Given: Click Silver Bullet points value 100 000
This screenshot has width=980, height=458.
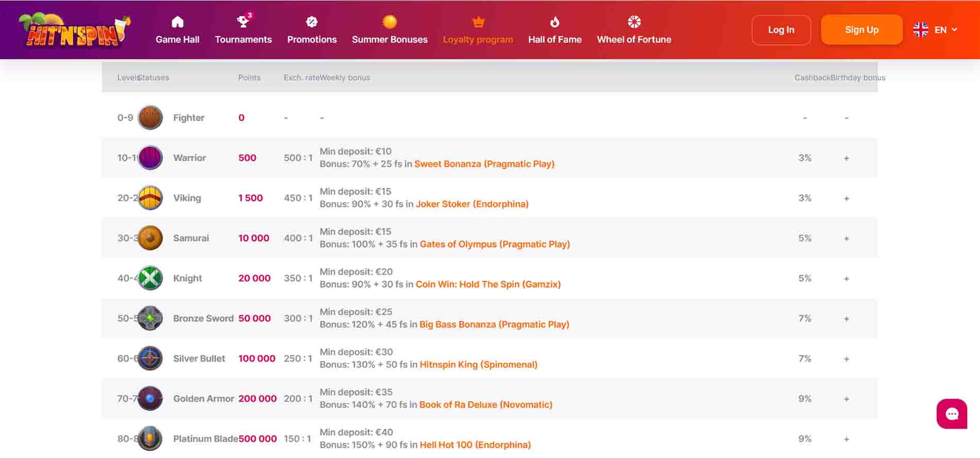Looking at the screenshot, I should pyautogui.click(x=257, y=358).
